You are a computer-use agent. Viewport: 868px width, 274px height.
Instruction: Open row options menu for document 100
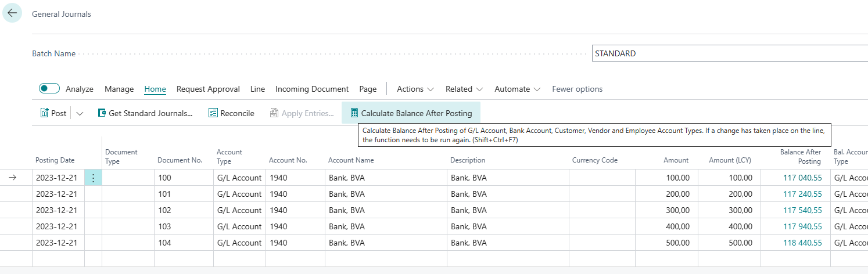(93, 178)
